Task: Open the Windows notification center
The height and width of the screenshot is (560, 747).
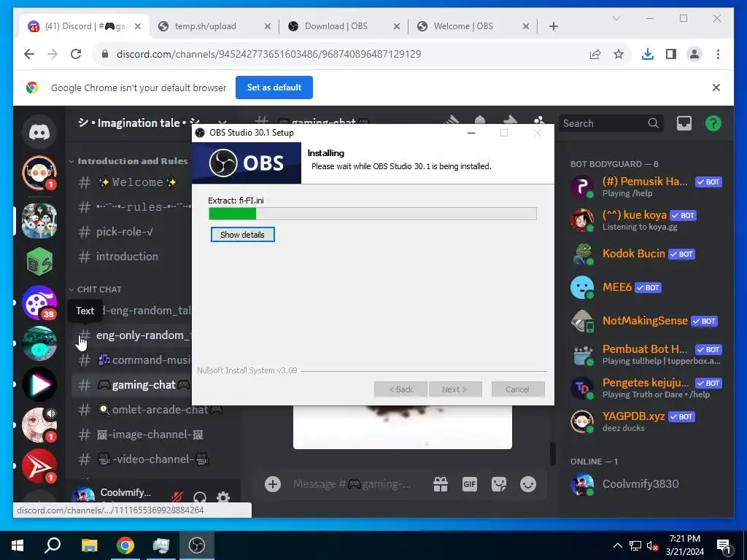Action: (x=724, y=545)
